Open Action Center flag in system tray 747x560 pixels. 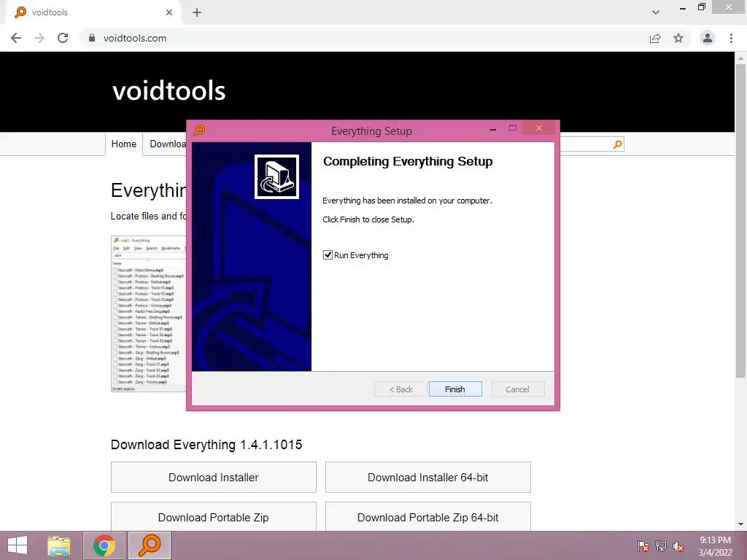click(643, 545)
